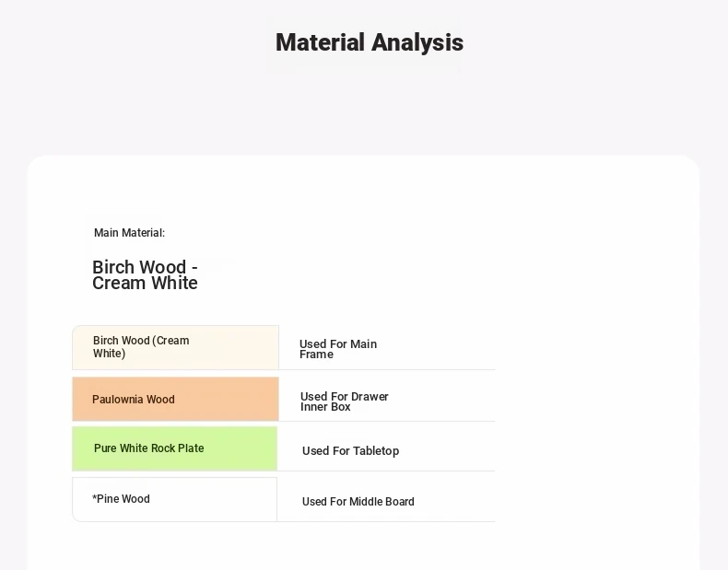The width and height of the screenshot is (728, 570).
Task: Select the Used For Tabletop description
Action: [350, 451]
